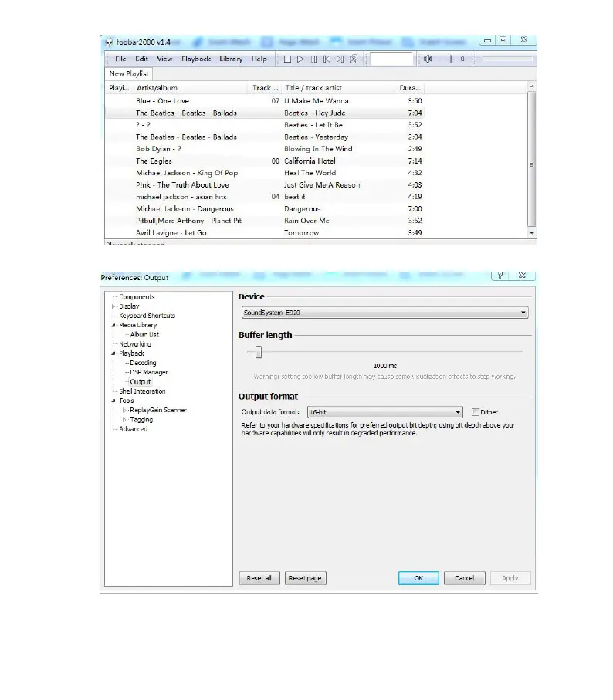Click the Title / track artist column header
Viewport: 613px width, 700px height.
click(x=338, y=88)
